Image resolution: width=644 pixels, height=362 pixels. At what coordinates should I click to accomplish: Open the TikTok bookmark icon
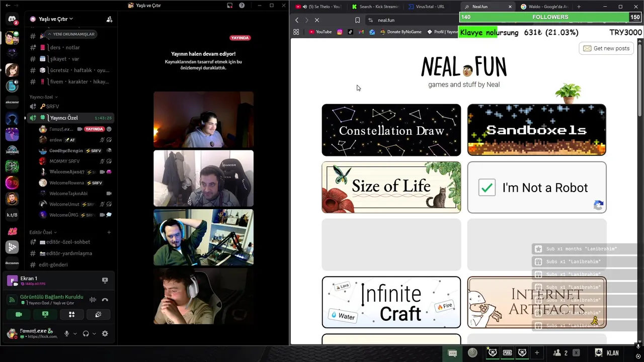click(x=350, y=32)
